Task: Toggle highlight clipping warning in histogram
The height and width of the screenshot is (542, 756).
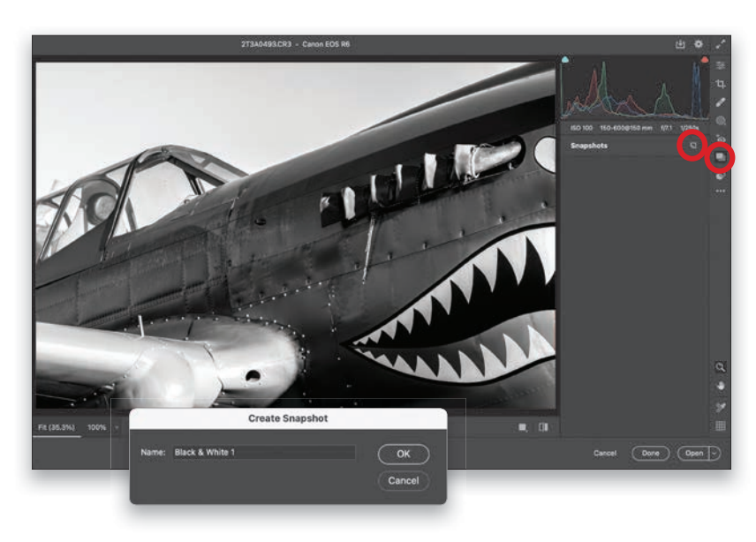Action: click(704, 60)
